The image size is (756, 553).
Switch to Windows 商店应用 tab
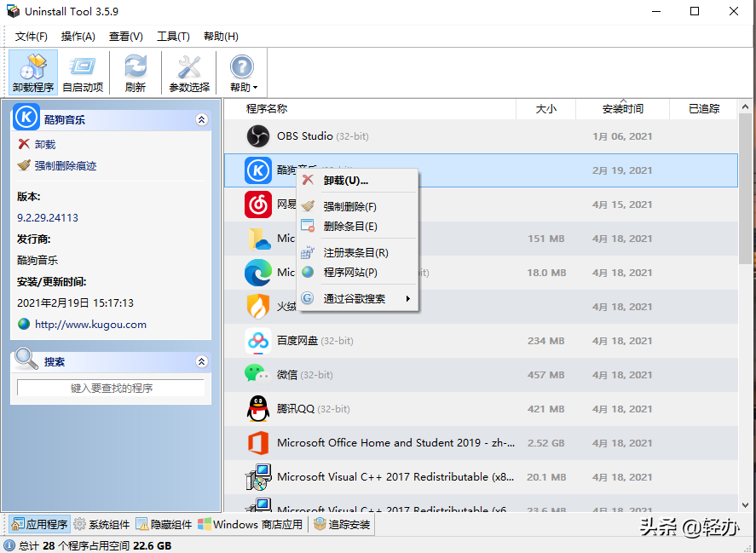[x=251, y=524]
